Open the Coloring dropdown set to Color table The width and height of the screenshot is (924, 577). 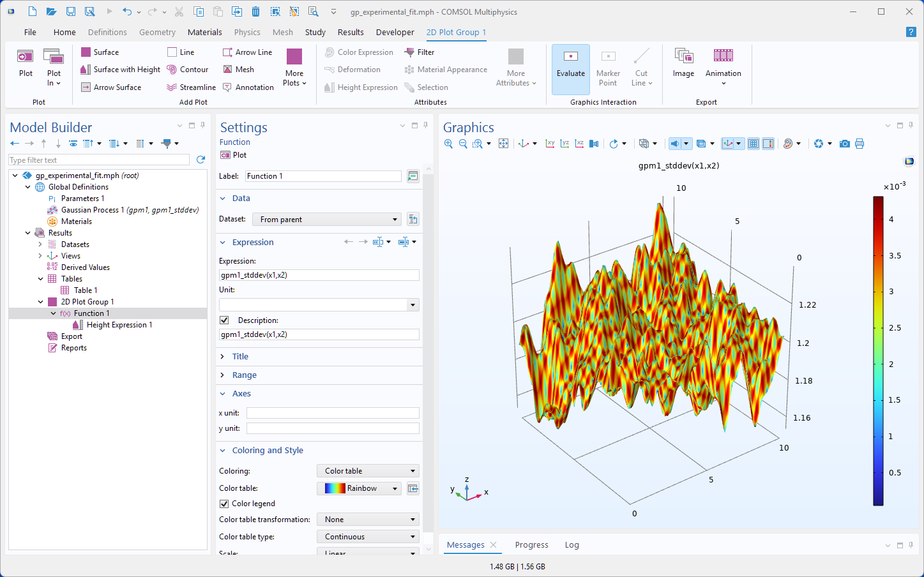tap(368, 471)
